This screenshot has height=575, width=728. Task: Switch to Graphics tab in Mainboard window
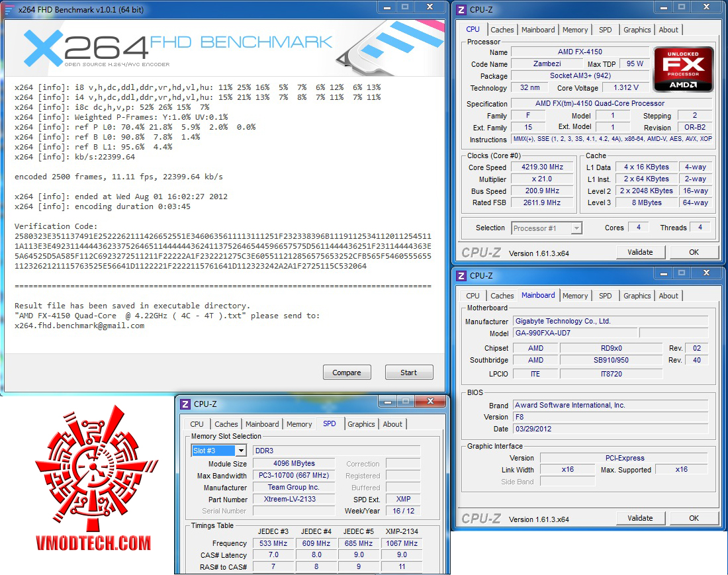pos(637,296)
